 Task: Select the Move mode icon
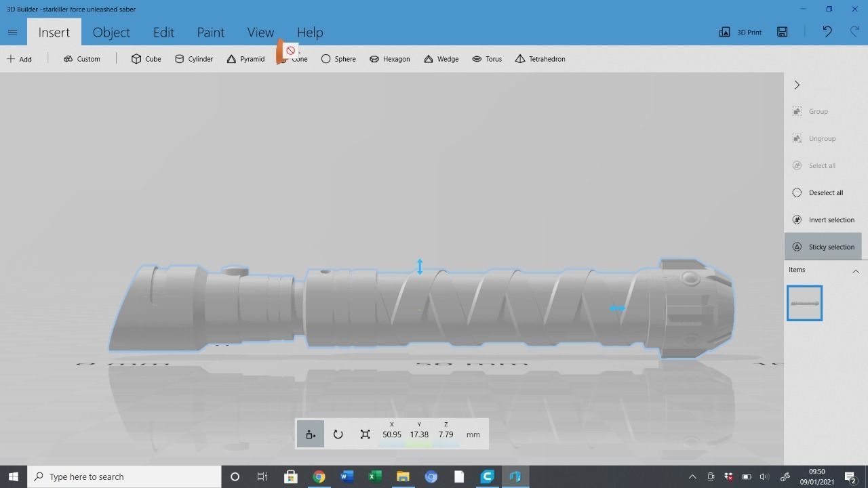click(x=311, y=434)
